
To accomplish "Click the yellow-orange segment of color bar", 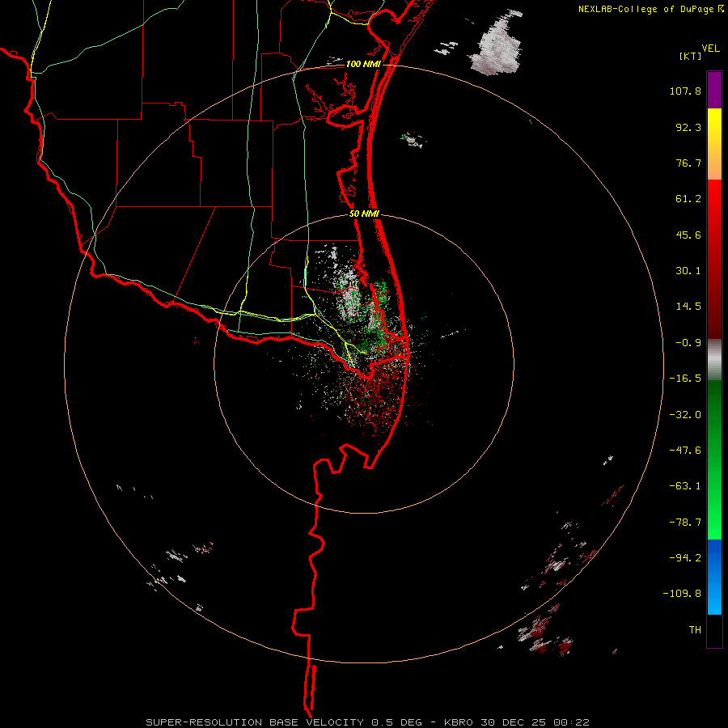I will (x=714, y=144).
